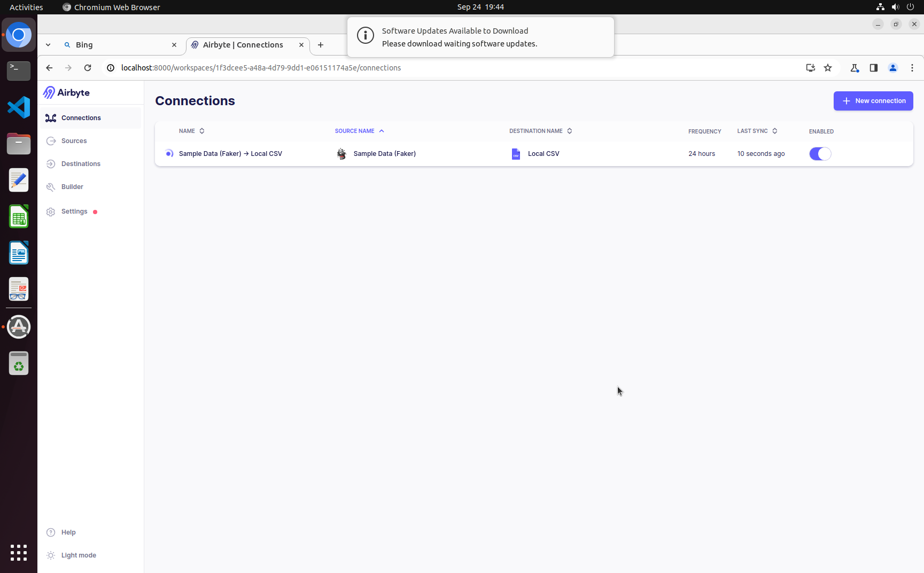The image size is (924, 573).
Task: Expand the tab search dropdown
Action: [48, 45]
